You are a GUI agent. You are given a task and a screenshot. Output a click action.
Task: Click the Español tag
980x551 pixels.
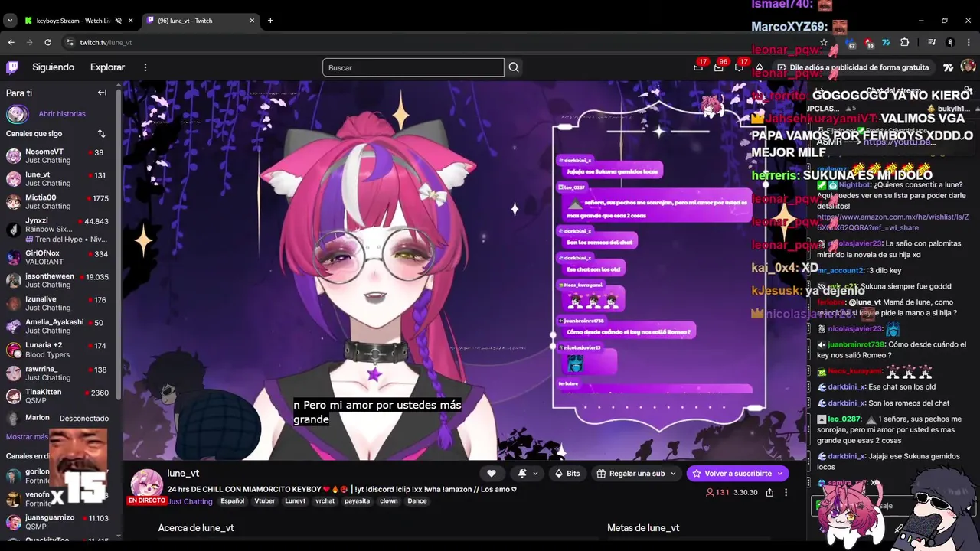[233, 501]
